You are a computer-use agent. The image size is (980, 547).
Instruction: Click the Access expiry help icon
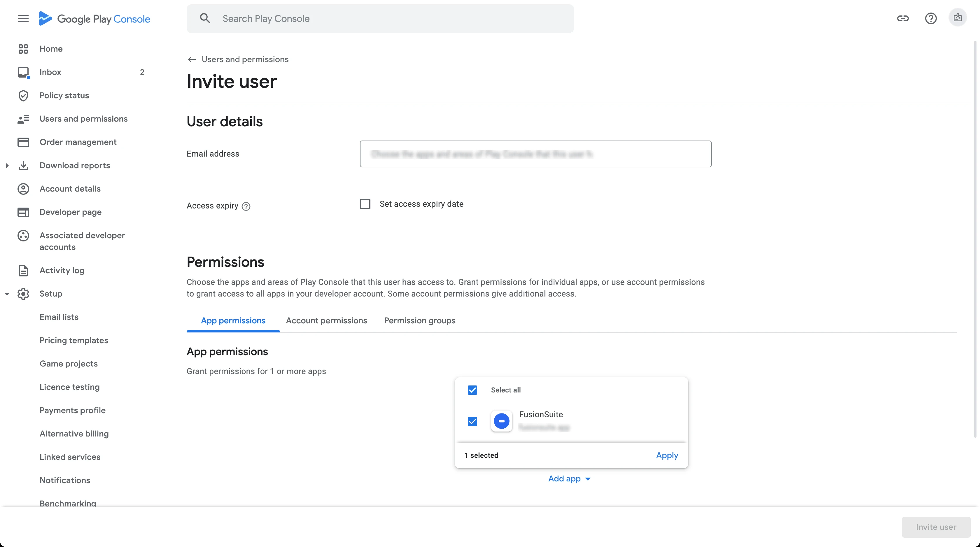click(246, 206)
